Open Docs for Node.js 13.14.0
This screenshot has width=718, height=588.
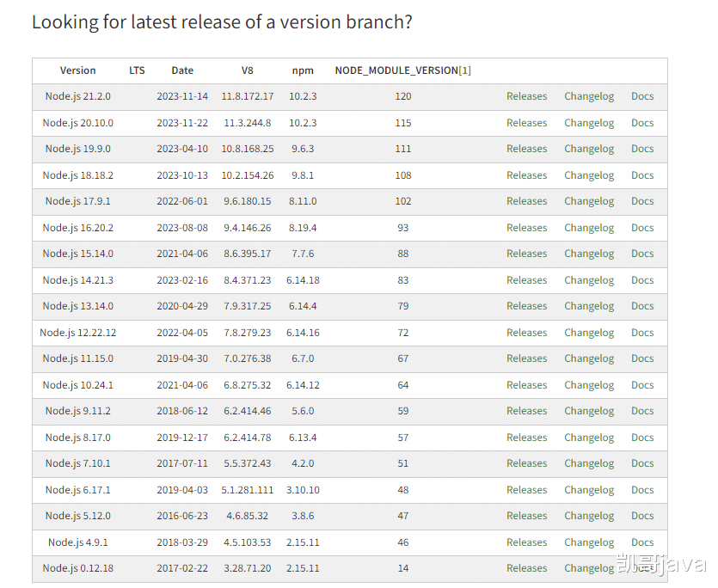(642, 306)
